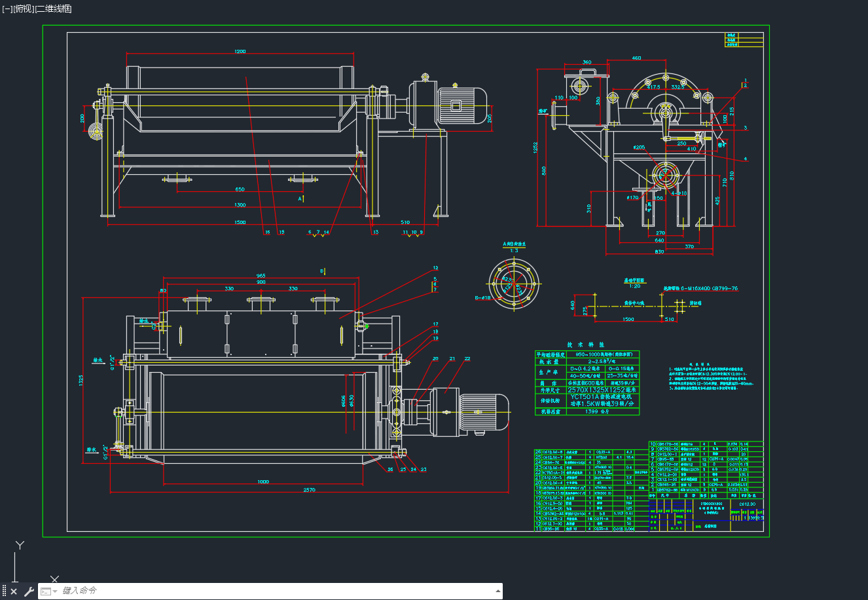
Task: Select the 1:20 scale label
Action: pyautogui.click(x=634, y=286)
